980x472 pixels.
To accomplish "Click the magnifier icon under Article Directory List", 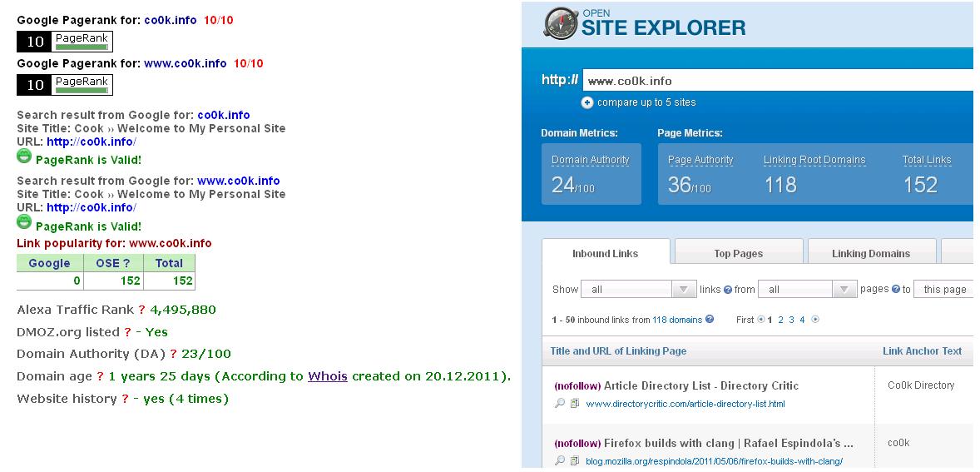I will pos(559,403).
